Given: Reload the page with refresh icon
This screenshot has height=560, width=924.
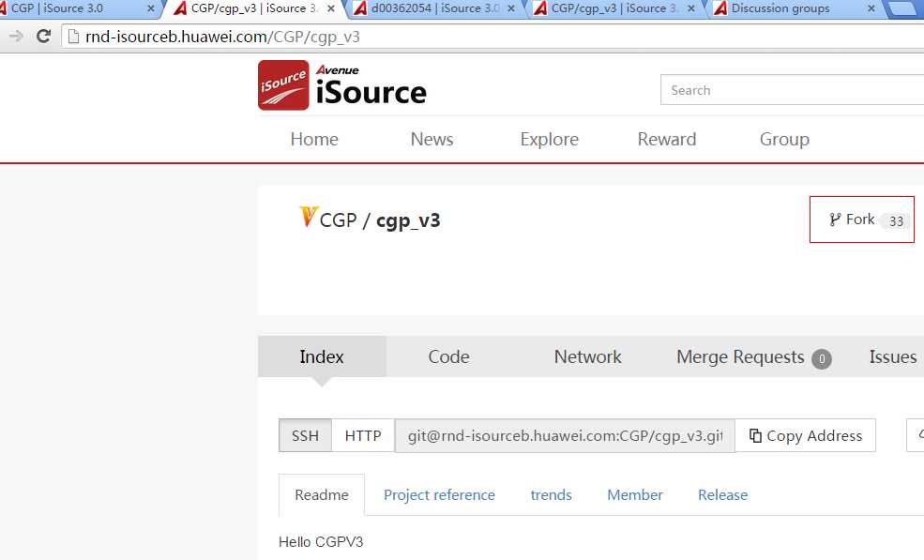Looking at the screenshot, I should point(43,36).
